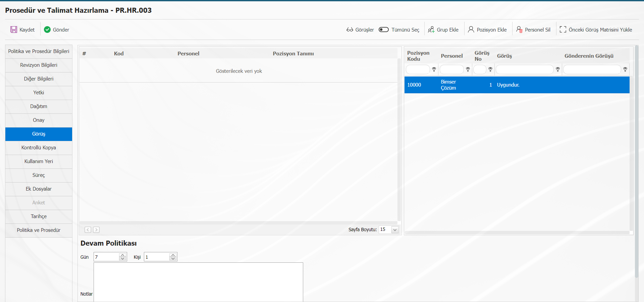The image size is (644, 302).
Task: Click horizontal scrollbar under left grid
Action: pyautogui.click(x=238, y=223)
